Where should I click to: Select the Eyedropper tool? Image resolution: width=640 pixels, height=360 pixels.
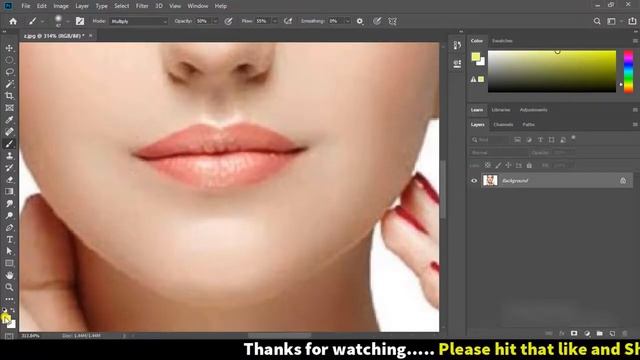coord(9,120)
